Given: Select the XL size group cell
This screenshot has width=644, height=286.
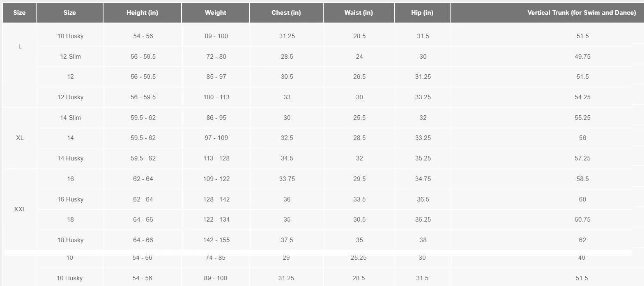Looking at the screenshot, I should (20, 138).
